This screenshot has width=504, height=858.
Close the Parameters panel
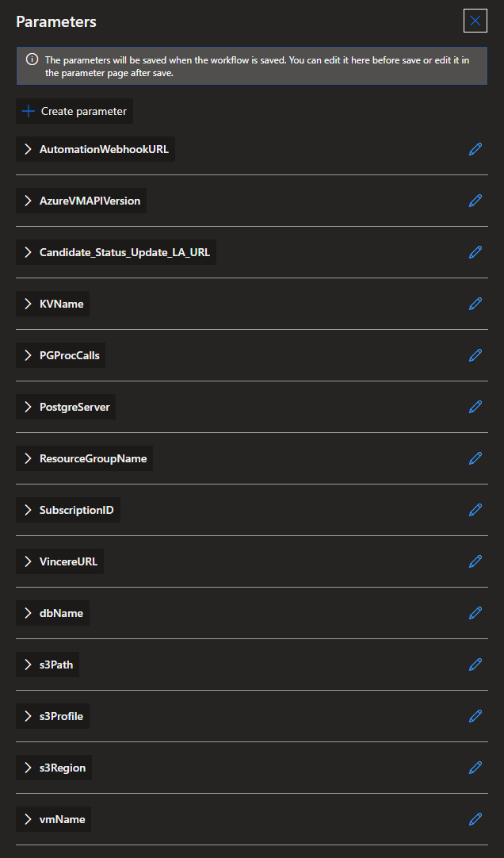coord(475,21)
